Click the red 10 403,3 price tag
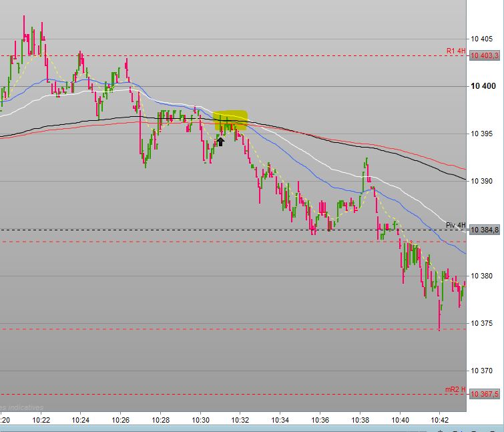Screen dimensions: 504x432 point(485,55)
